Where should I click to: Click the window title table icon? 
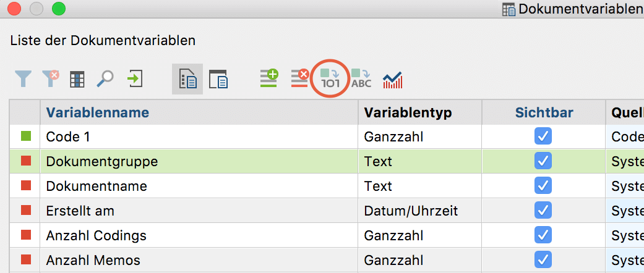[509, 9]
